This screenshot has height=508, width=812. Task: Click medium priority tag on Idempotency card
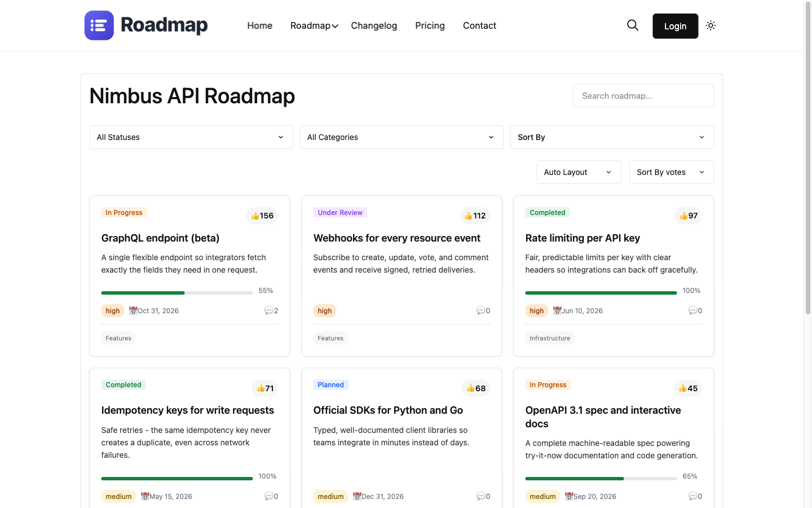(119, 497)
